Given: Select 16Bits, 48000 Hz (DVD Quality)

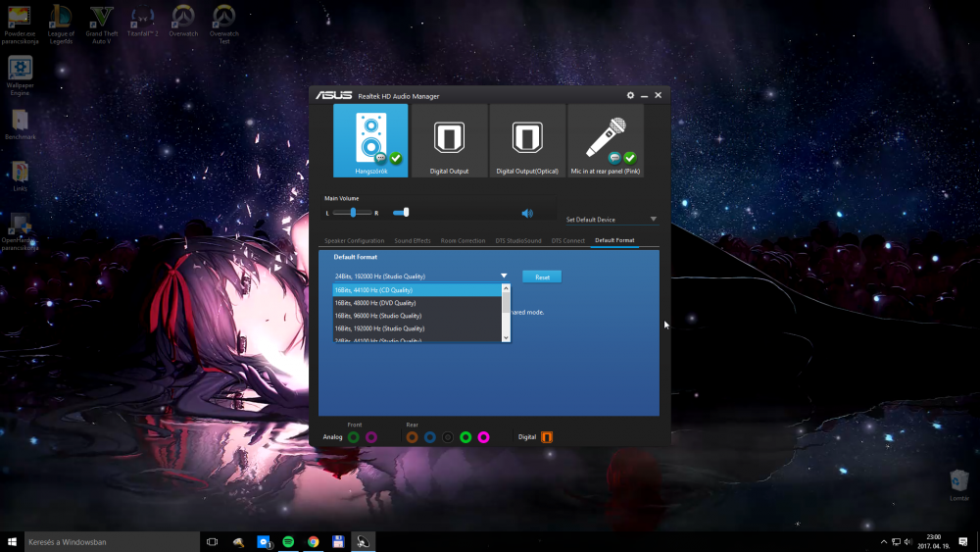Looking at the screenshot, I should coord(375,303).
